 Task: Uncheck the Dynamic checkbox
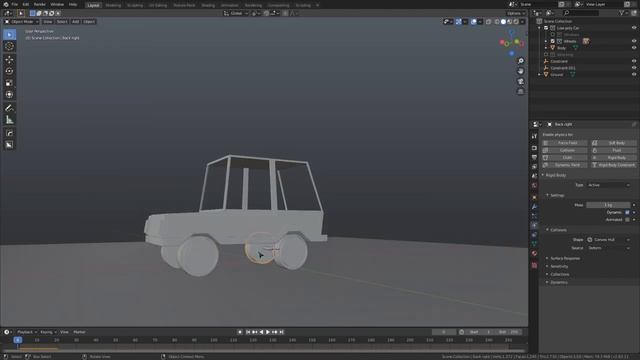click(627, 212)
